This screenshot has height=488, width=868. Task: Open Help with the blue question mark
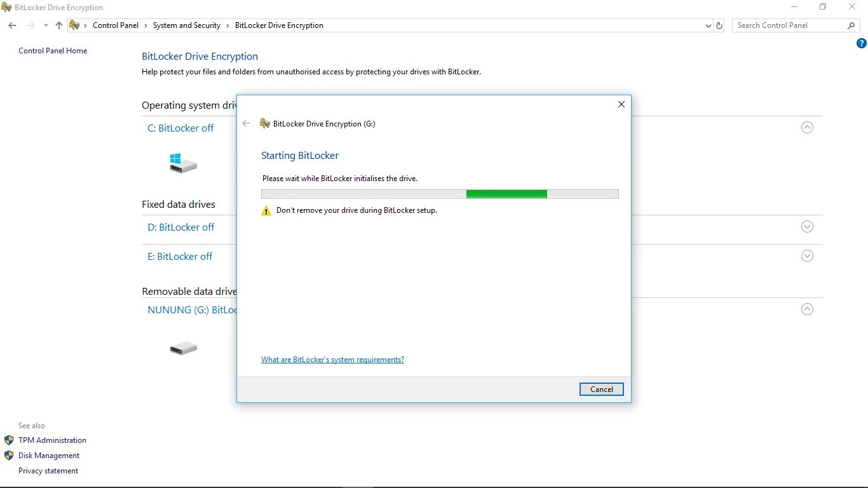point(862,43)
